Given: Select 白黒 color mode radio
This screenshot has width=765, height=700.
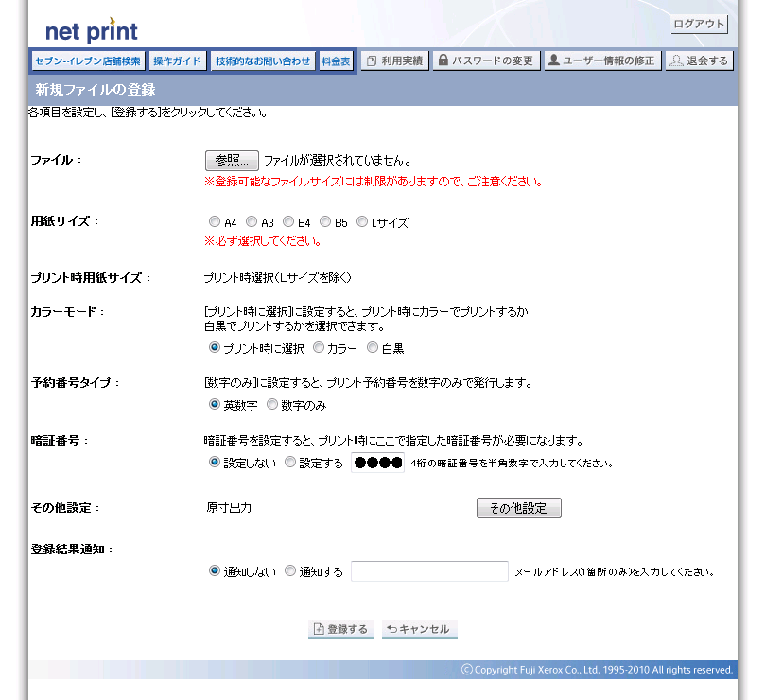Looking at the screenshot, I should (373, 347).
